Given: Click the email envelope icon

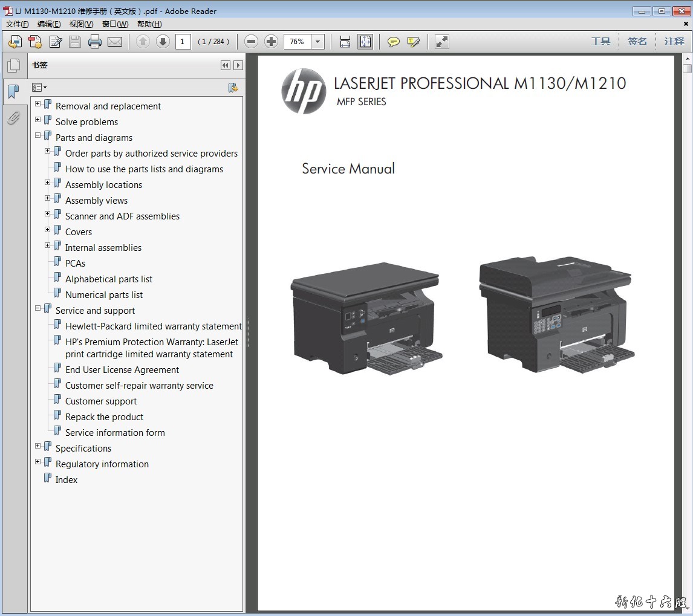Looking at the screenshot, I should pyautogui.click(x=115, y=42).
